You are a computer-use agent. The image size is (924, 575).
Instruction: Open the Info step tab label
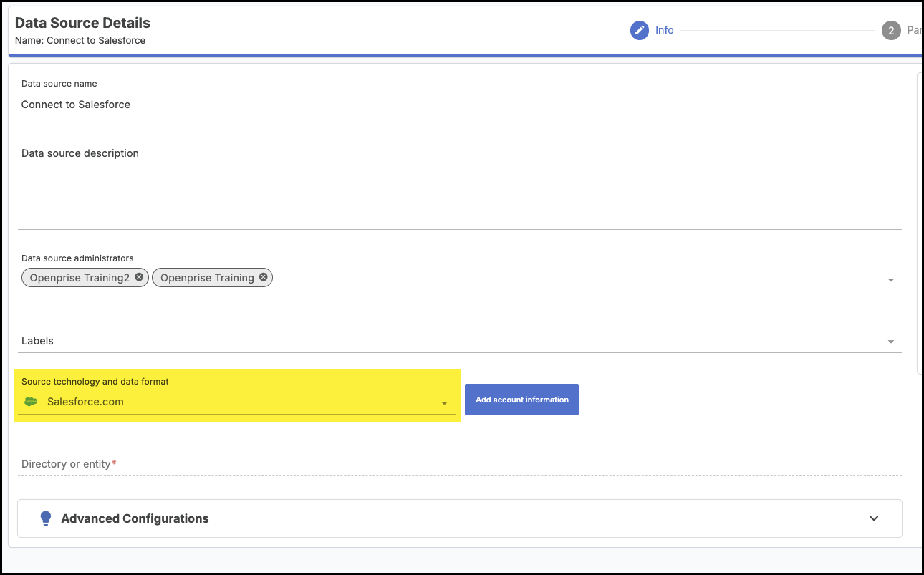click(665, 30)
